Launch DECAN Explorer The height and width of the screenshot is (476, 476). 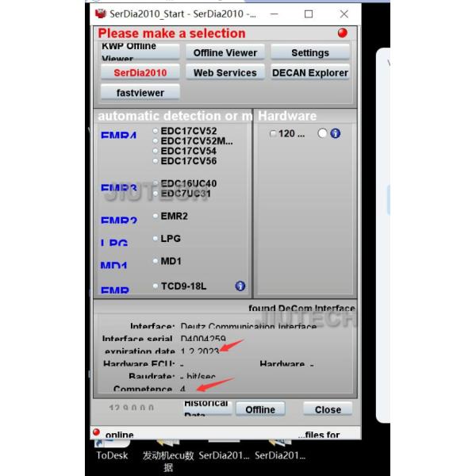(x=310, y=72)
